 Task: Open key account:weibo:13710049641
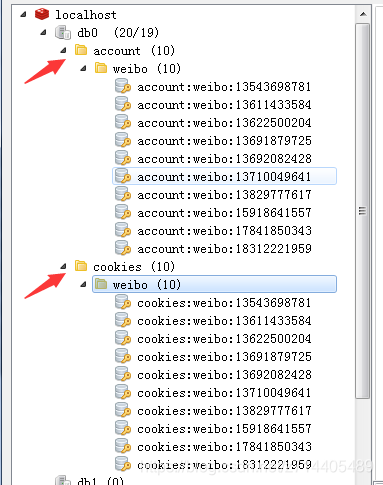[224, 177]
